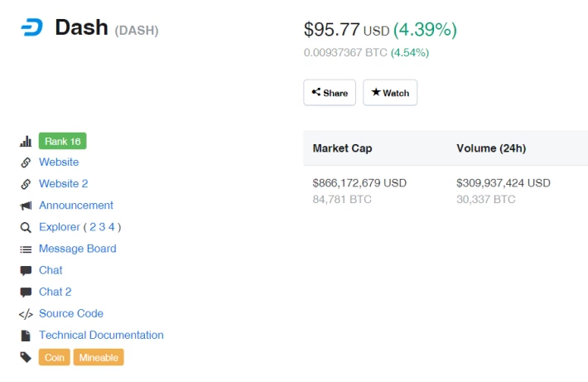
Task: Click the $309,937,424 USD volume
Action: (x=504, y=183)
